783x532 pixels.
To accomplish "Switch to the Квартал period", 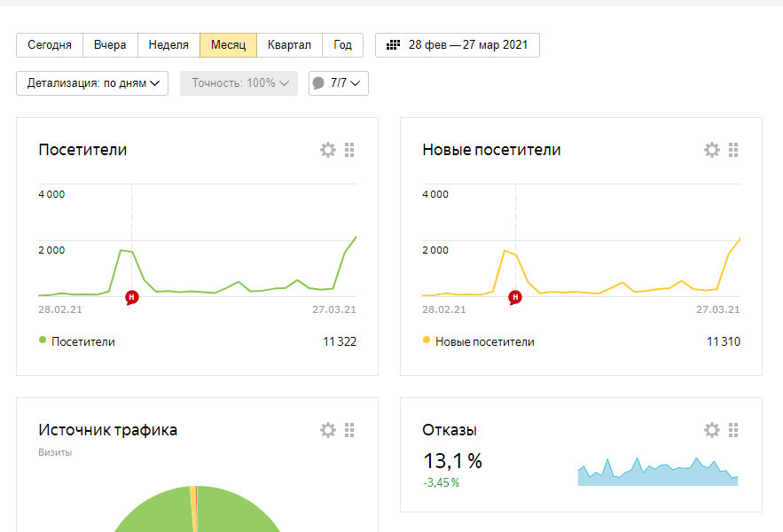I will point(289,45).
